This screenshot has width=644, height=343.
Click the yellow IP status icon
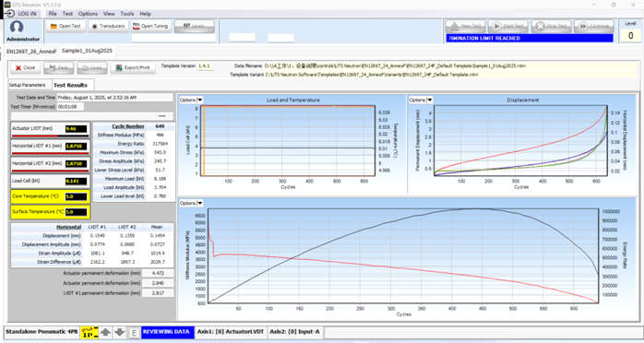click(89, 332)
